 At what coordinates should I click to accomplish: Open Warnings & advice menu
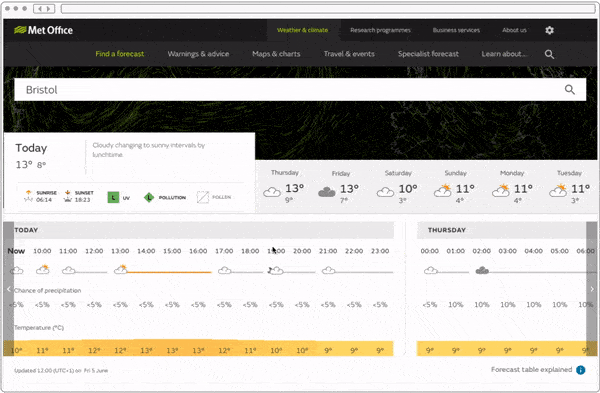[198, 54]
